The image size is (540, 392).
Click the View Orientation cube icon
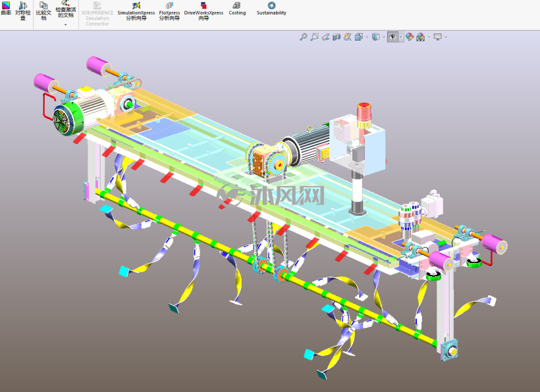coord(358,37)
